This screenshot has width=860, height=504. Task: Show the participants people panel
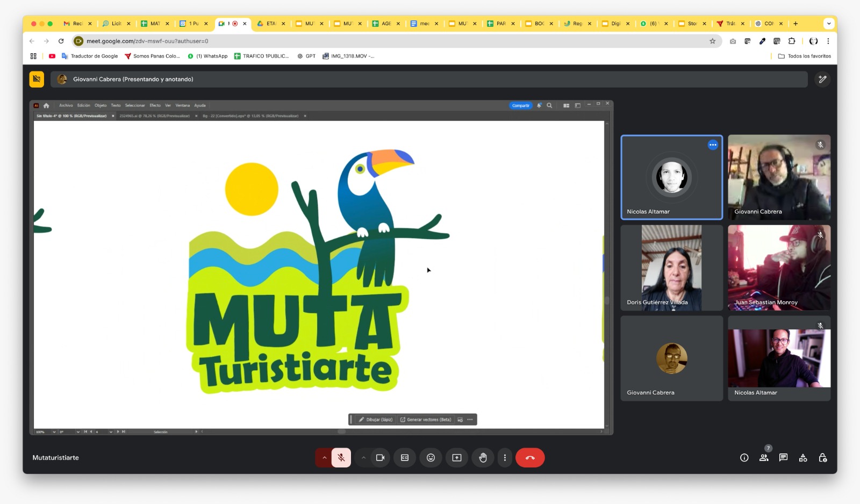pyautogui.click(x=764, y=458)
